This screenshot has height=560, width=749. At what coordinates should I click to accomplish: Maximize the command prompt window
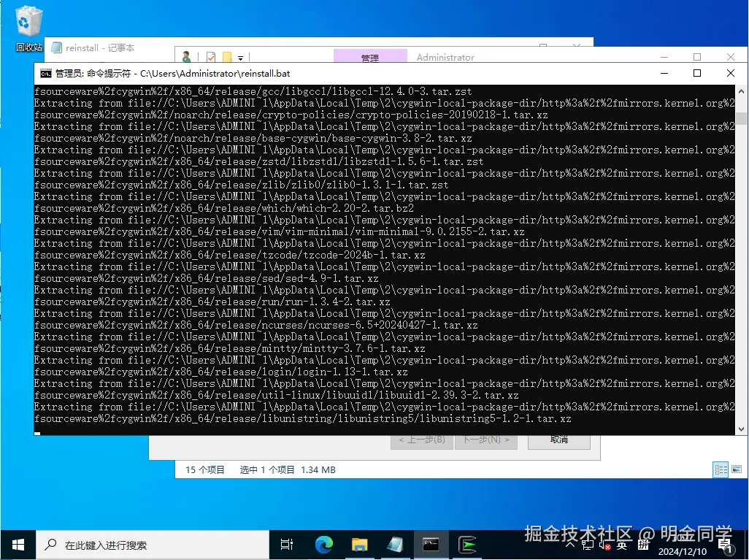(x=697, y=73)
